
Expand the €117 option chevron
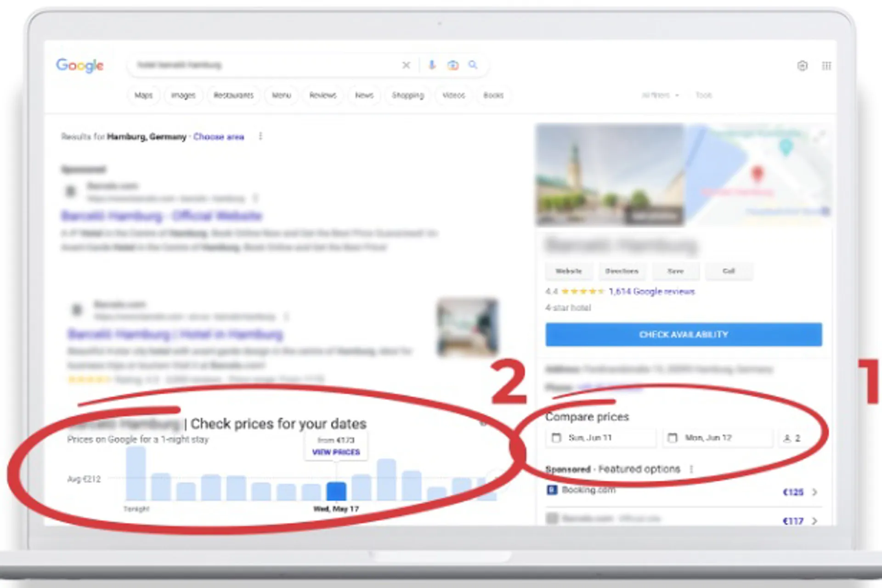pyautogui.click(x=814, y=521)
